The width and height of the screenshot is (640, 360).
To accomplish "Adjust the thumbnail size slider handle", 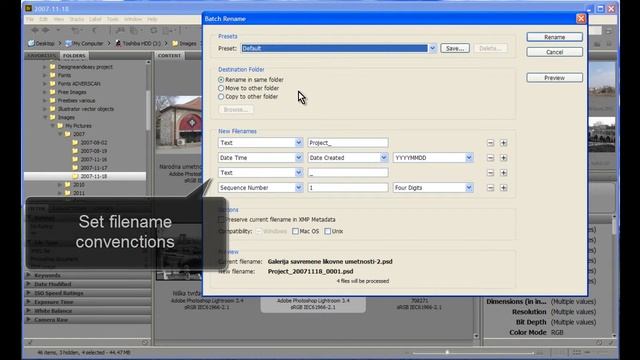I will 447,352.
